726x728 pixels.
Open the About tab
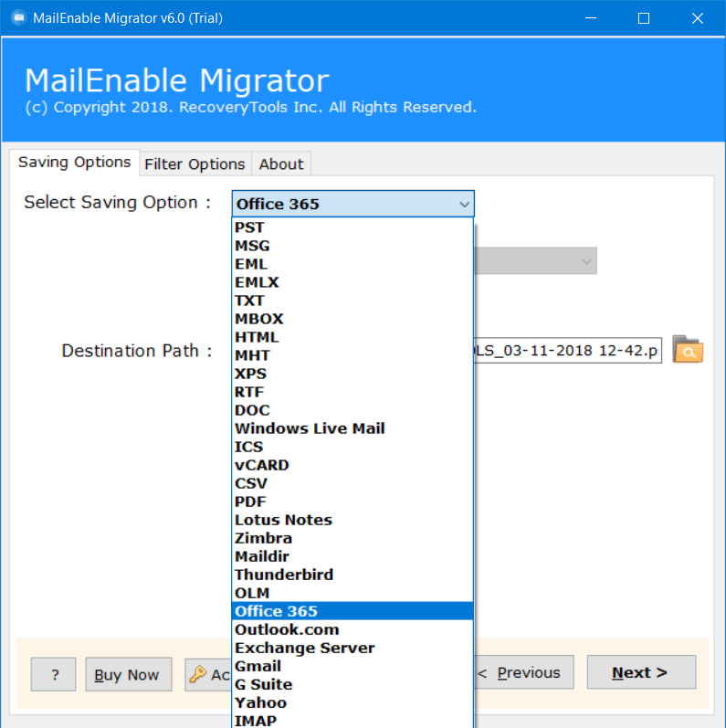pyautogui.click(x=280, y=164)
